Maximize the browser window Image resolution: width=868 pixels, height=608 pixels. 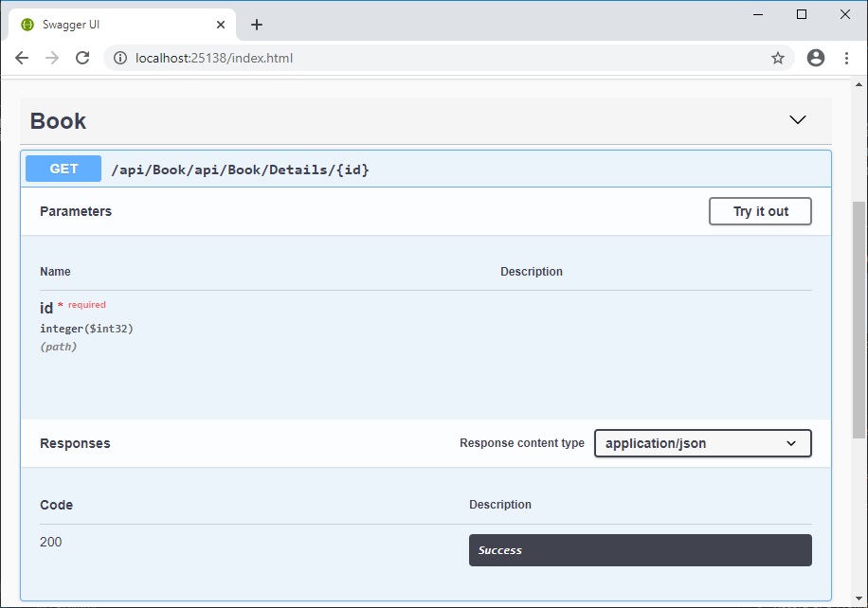click(x=802, y=14)
